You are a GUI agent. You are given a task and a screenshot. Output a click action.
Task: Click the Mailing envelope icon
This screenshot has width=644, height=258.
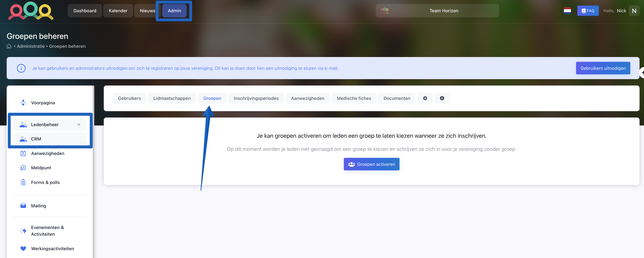(23, 206)
